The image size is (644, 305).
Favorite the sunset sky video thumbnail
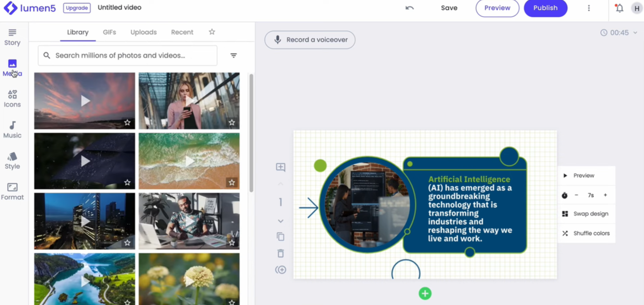[x=128, y=122]
